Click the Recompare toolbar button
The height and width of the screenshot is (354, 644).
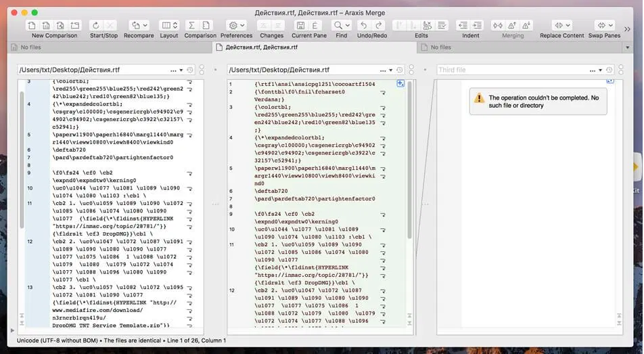[x=138, y=25]
